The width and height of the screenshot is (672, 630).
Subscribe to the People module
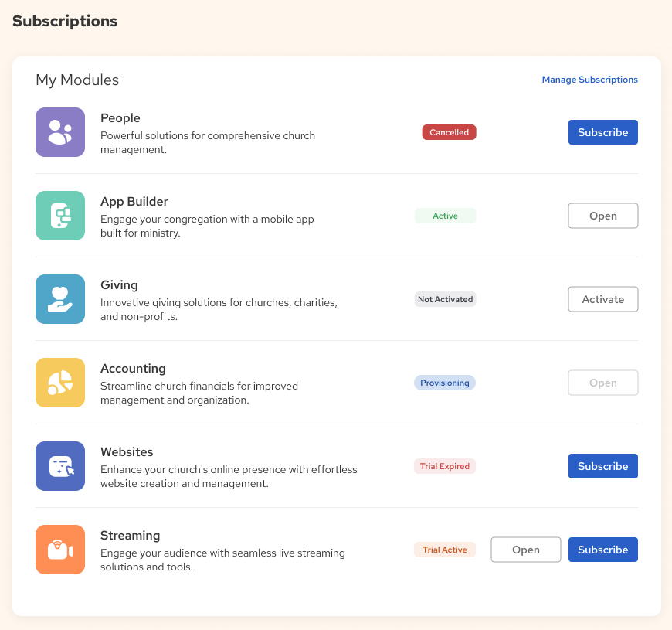tap(602, 131)
